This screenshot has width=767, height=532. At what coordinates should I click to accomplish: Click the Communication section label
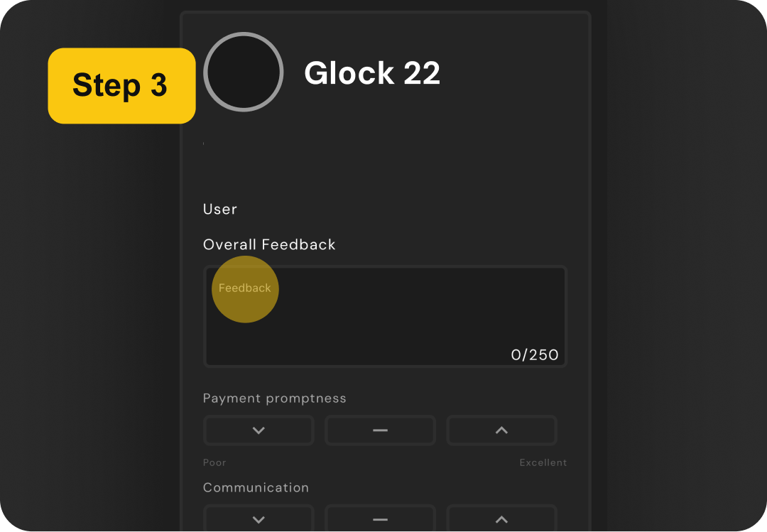click(256, 488)
